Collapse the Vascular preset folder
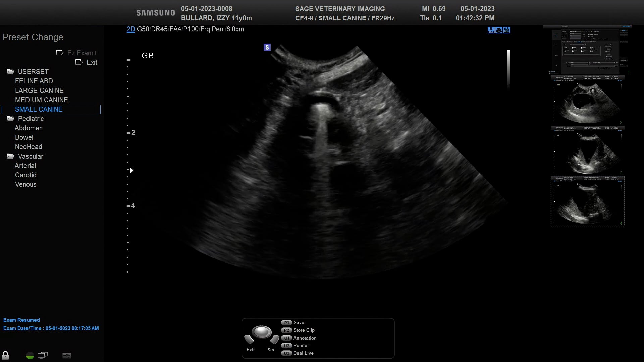This screenshot has width=644, height=362. click(10, 156)
